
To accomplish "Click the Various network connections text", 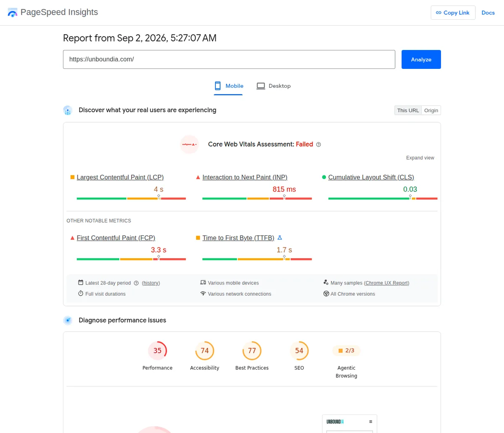I will pos(239,294).
